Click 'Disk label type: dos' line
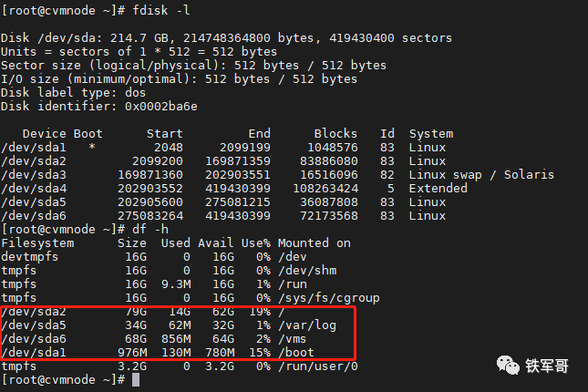The width and height of the screenshot is (588, 392). [x=73, y=93]
